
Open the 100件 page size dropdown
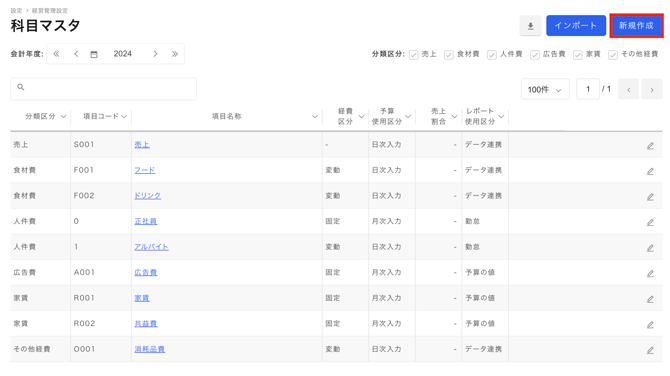[545, 89]
